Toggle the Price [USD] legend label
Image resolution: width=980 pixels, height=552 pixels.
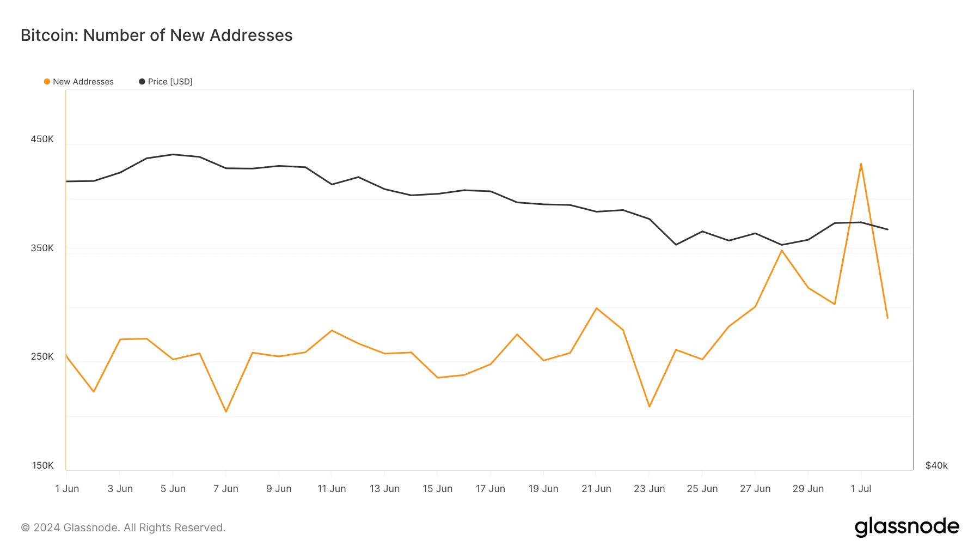coord(170,82)
